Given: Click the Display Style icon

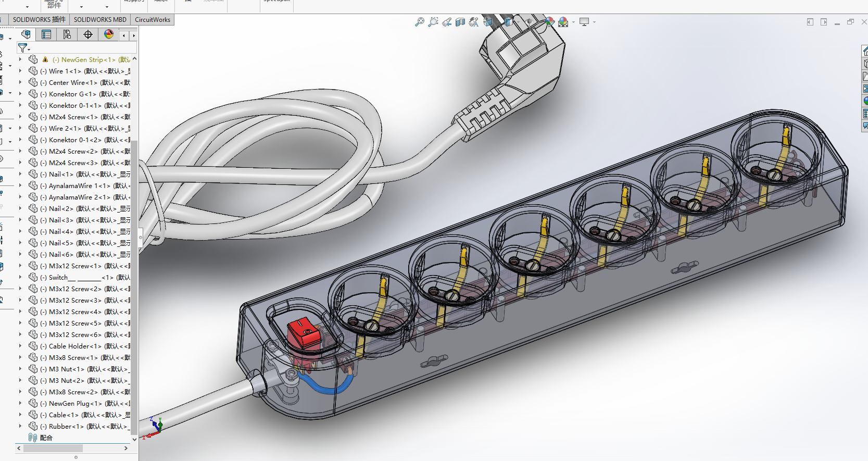Looking at the screenshot, I should point(509,22).
